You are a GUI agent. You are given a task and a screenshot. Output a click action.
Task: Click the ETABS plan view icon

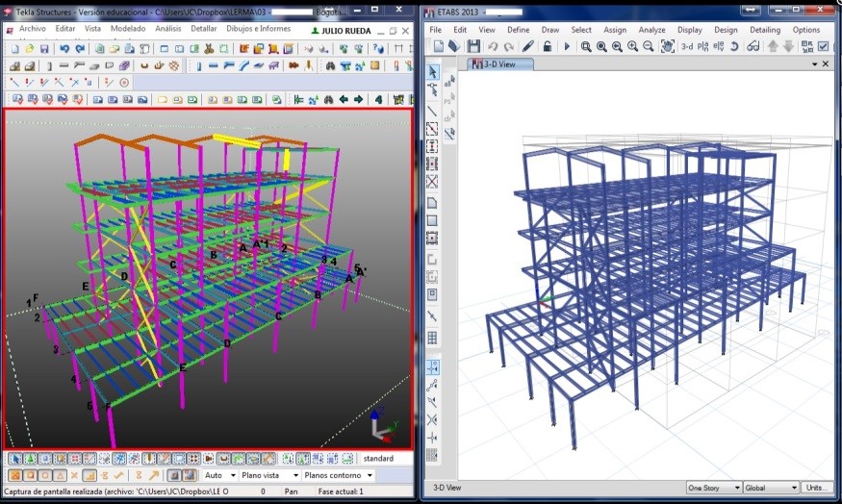click(702, 47)
